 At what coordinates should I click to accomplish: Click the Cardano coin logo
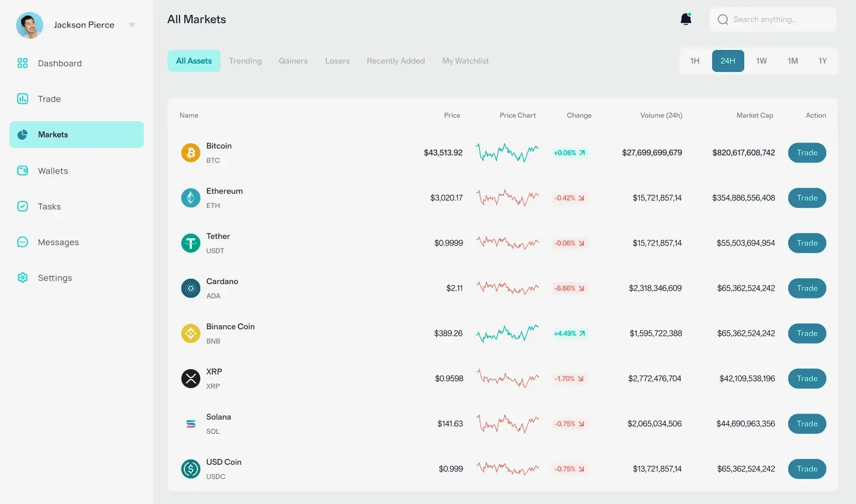[x=191, y=288]
